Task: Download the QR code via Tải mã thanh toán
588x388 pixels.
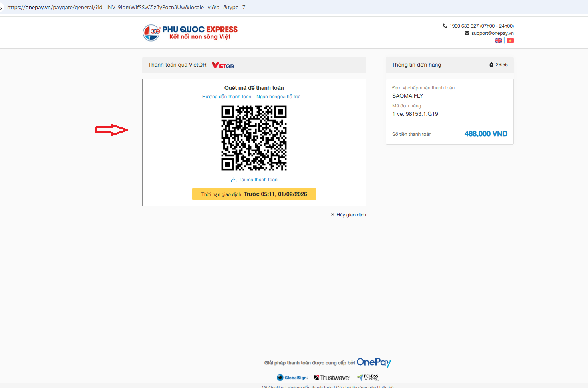Action: 258,180
